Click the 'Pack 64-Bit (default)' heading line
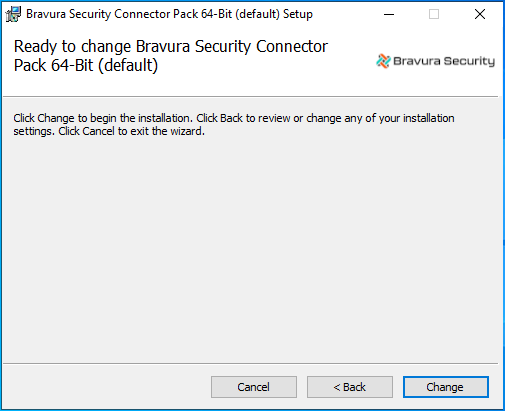Viewport: 505px width, 411px height. (x=86, y=65)
